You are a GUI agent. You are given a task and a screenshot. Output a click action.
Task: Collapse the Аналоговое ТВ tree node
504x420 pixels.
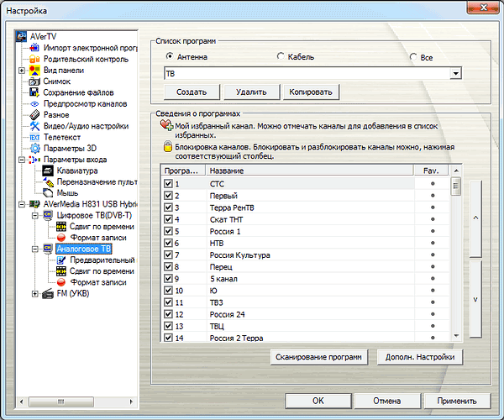[x=34, y=249]
